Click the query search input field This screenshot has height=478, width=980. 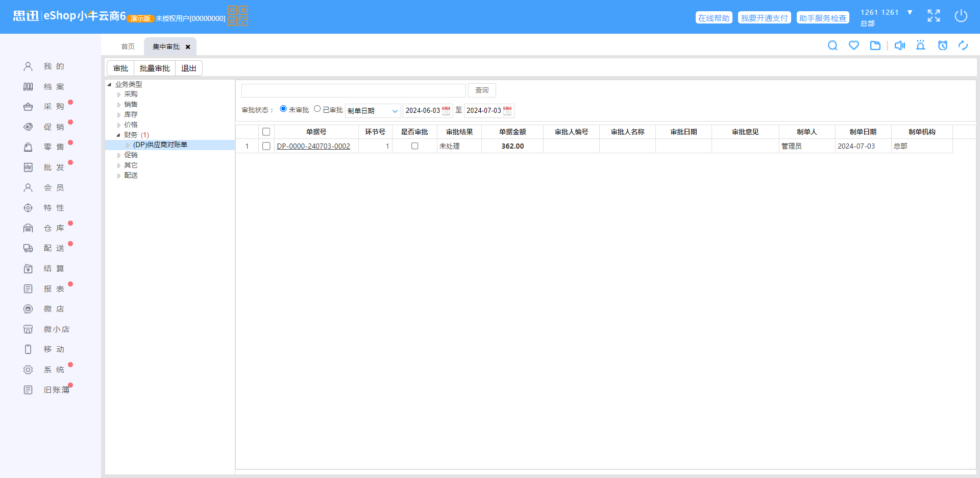pos(354,90)
